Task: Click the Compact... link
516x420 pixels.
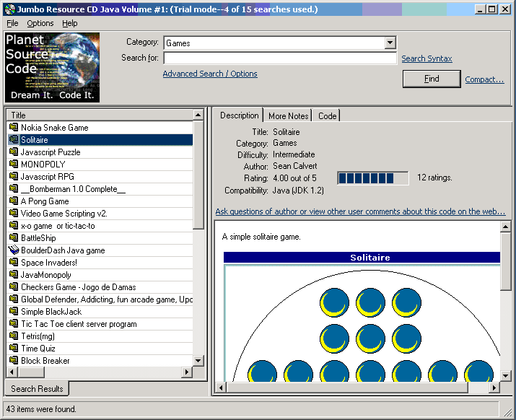Action: [484, 79]
